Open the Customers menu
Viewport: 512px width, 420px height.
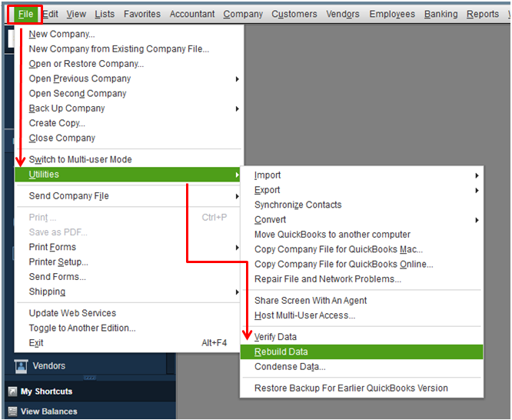294,14
